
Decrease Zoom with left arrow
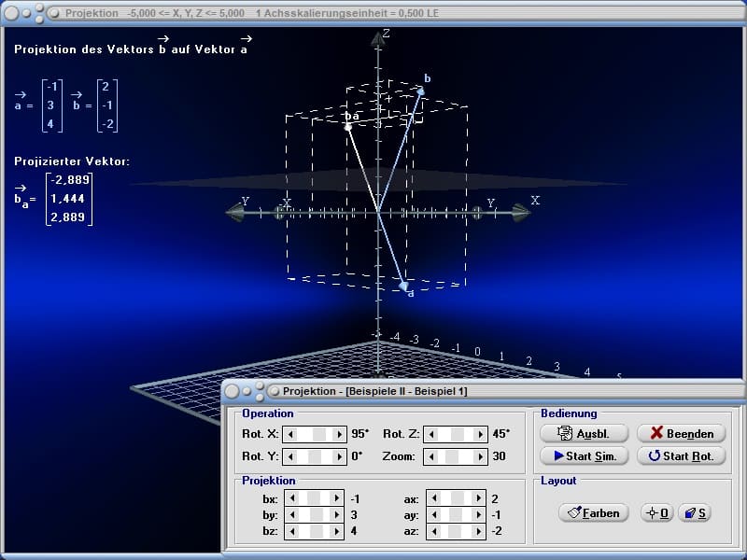[x=431, y=456]
